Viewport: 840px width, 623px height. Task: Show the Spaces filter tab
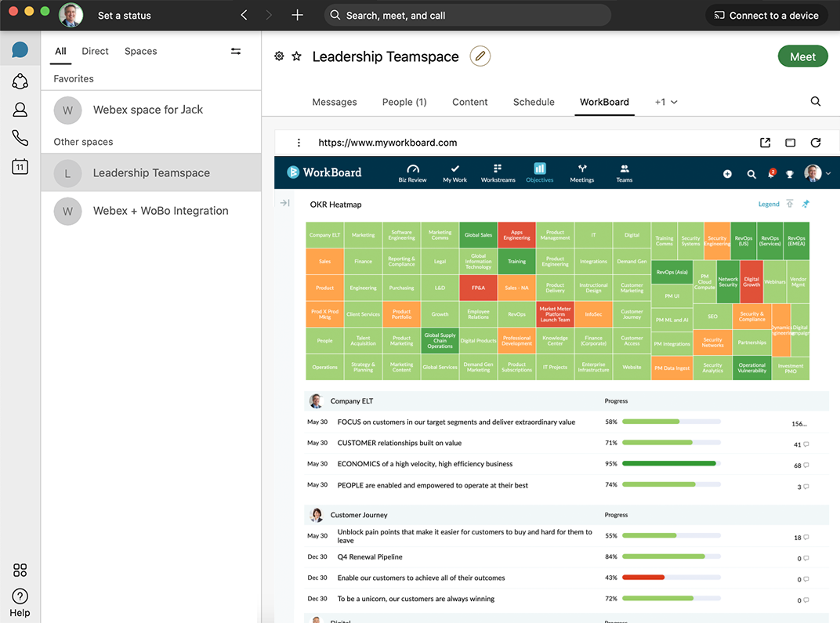pyautogui.click(x=140, y=51)
